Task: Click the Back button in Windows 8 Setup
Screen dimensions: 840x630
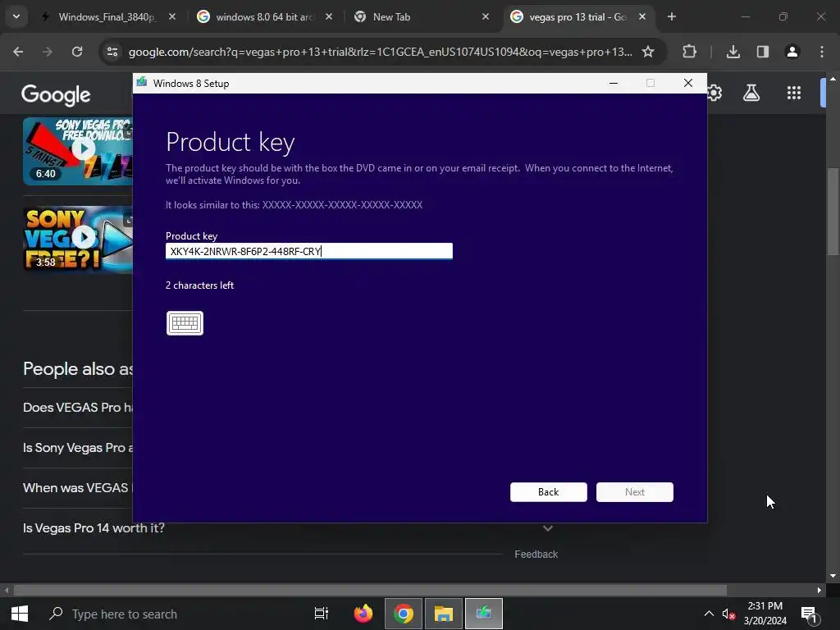Action: coord(548,492)
